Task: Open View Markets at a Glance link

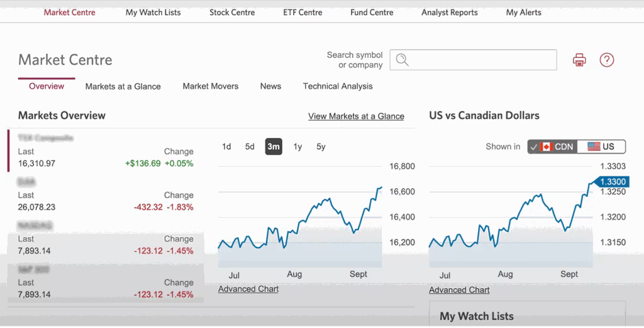Action: (x=356, y=116)
